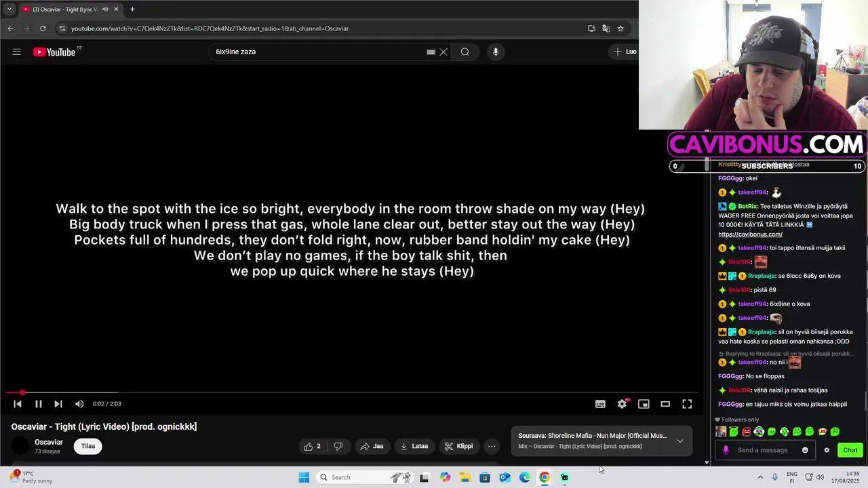Open a new Chrome tab
The width and height of the screenshot is (868, 488).
[x=132, y=9]
